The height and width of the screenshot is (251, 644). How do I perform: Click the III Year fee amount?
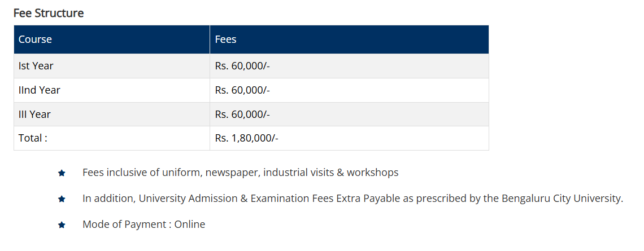tap(242, 115)
